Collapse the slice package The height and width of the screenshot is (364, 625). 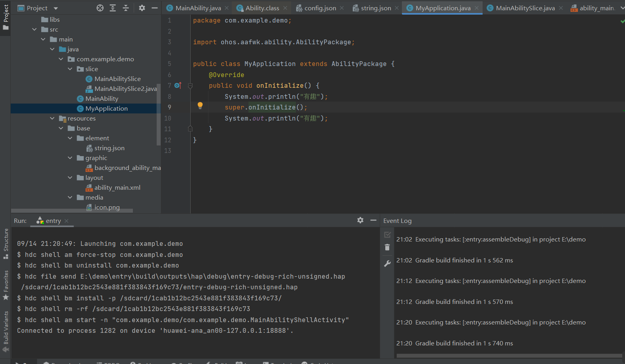(70, 69)
